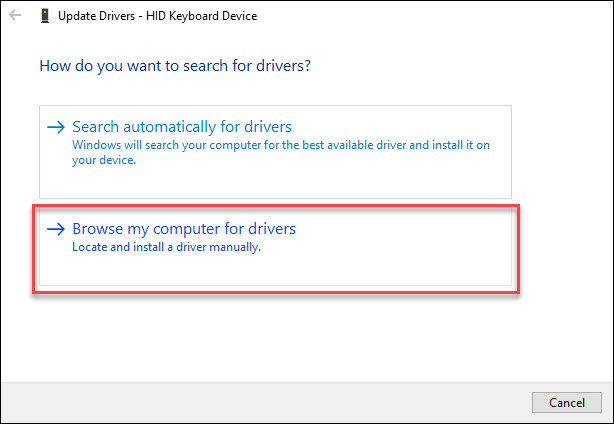614x424 pixels.
Task: Click the word 'drivers' in Browse my computer
Action: [269, 229]
